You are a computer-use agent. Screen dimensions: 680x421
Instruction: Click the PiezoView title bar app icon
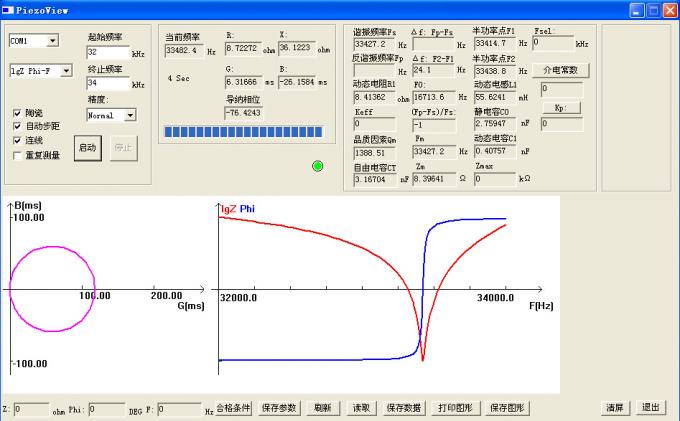(x=7, y=10)
